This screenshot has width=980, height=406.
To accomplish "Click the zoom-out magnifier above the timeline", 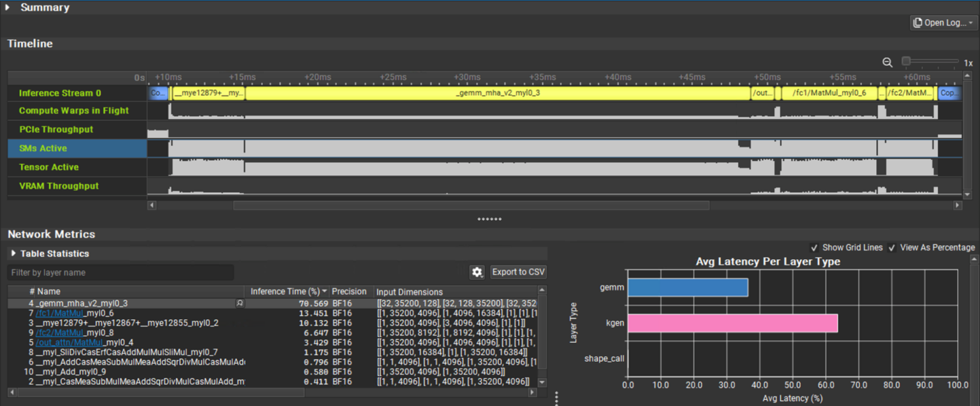I will (887, 62).
